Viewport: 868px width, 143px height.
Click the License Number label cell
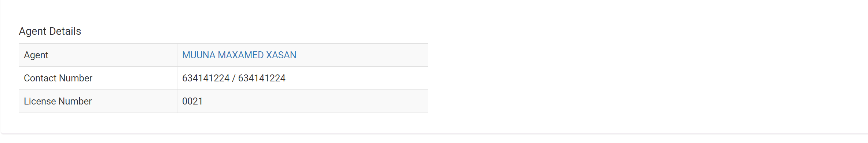98,101
